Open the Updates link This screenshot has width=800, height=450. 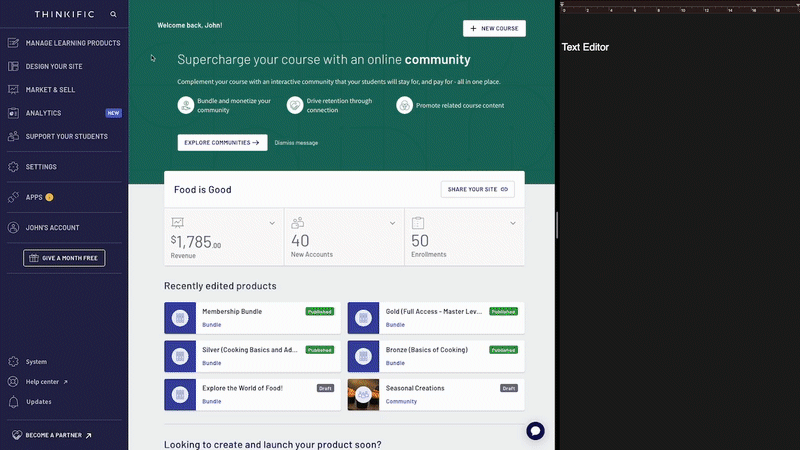click(x=39, y=402)
